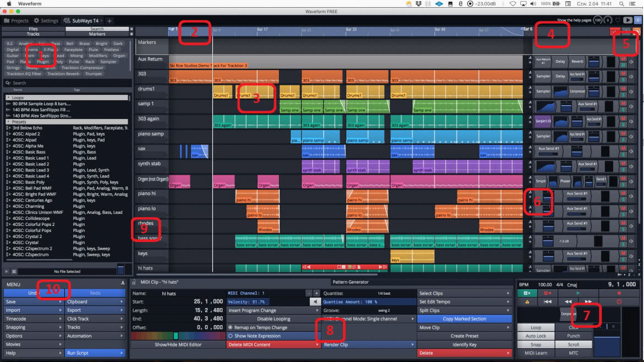
Task: Click the CPU 100 circular meter icon
Action: click(598, 20)
